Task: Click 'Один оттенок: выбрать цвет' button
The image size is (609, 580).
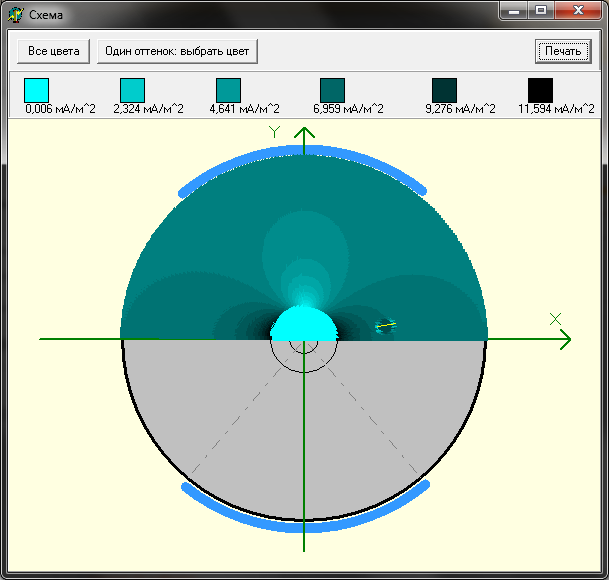Action: [177, 51]
